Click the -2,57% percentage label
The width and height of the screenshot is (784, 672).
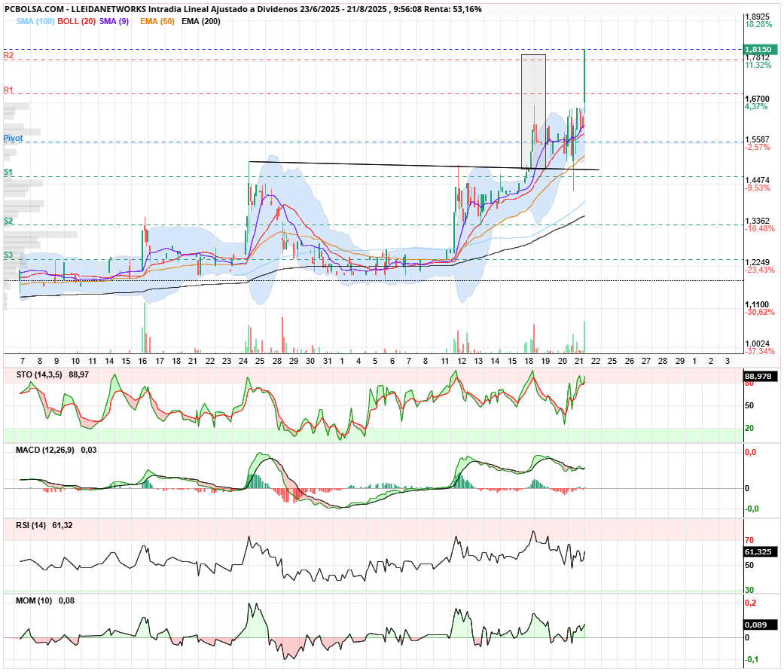pyautogui.click(x=758, y=148)
